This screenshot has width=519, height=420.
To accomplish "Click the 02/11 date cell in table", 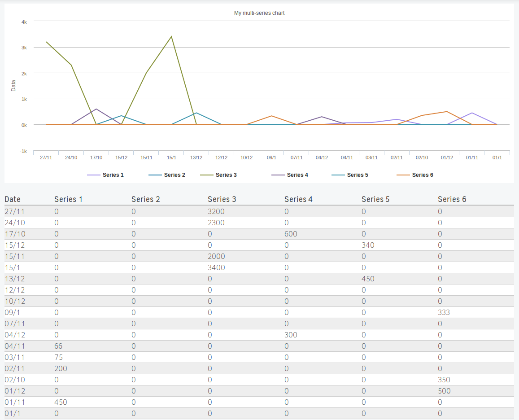I will (x=15, y=368).
